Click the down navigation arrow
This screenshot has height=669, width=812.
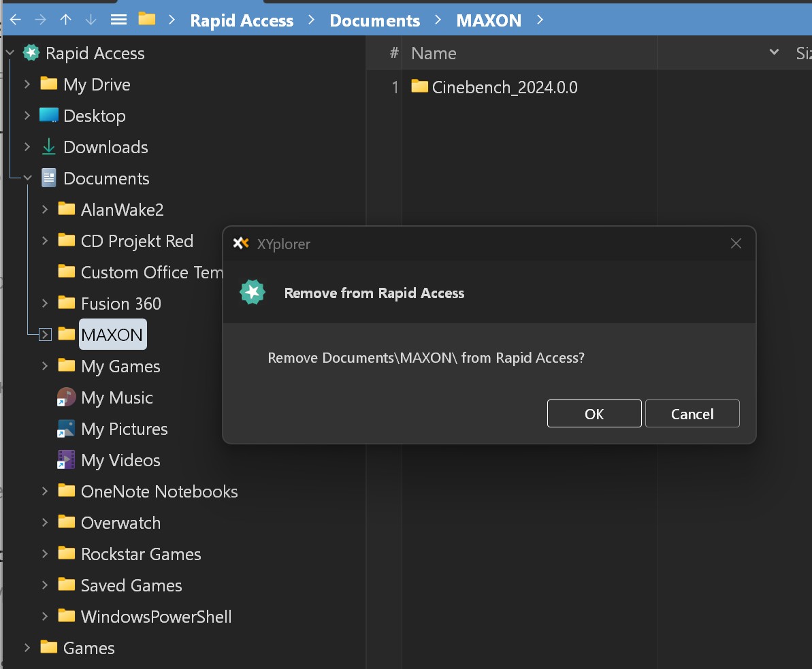[91, 20]
